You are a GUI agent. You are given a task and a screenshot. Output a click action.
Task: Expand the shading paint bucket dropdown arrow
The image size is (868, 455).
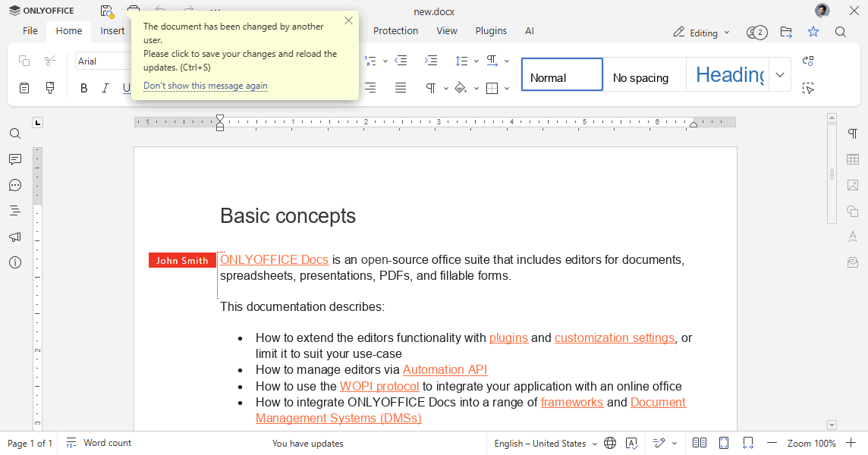click(x=476, y=88)
